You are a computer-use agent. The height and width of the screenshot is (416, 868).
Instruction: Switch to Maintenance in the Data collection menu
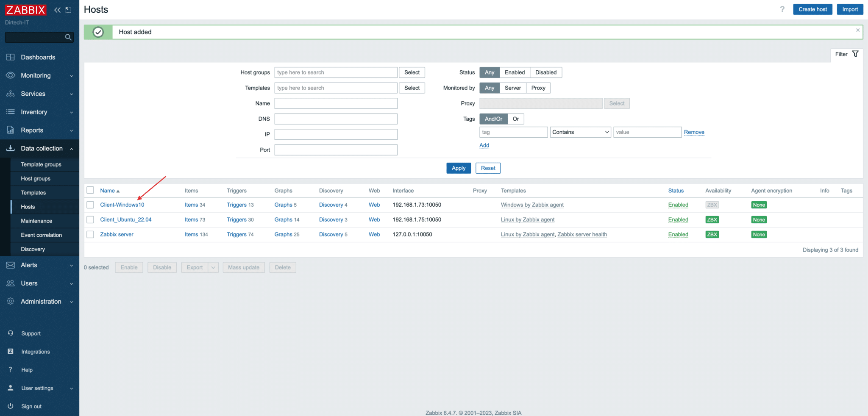pyautogui.click(x=36, y=221)
